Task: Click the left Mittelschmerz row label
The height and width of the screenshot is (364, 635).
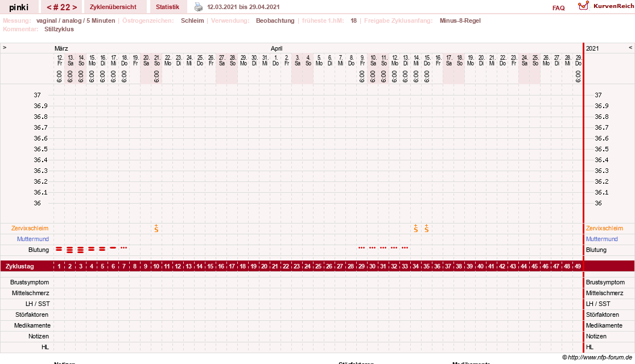Action: (30, 293)
